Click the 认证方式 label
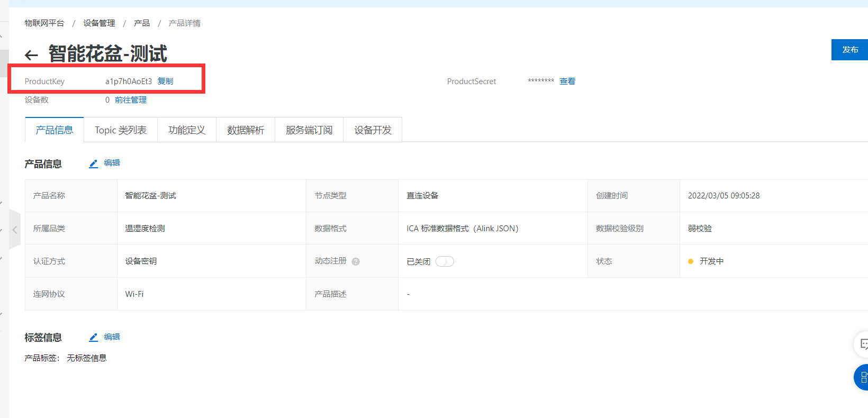The width and height of the screenshot is (868, 418). [x=49, y=261]
